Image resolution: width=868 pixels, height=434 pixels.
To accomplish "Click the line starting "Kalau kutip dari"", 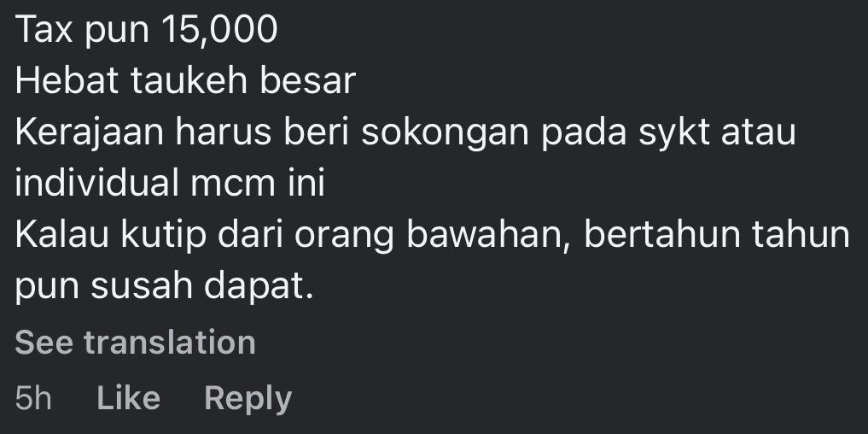I will tap(432, 235).
